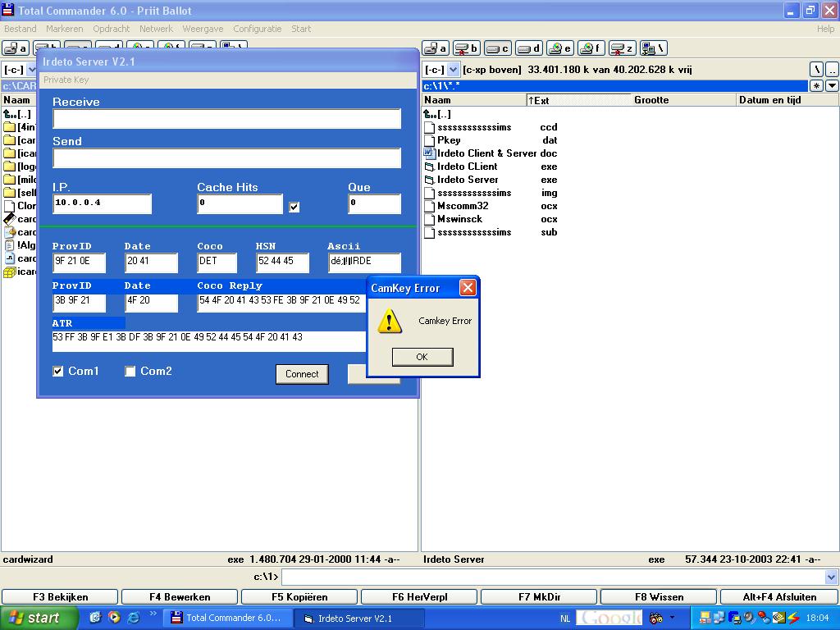Screen dimensions: 840x630
Task: Open the Opdracht menu
Action: [112, 29]
